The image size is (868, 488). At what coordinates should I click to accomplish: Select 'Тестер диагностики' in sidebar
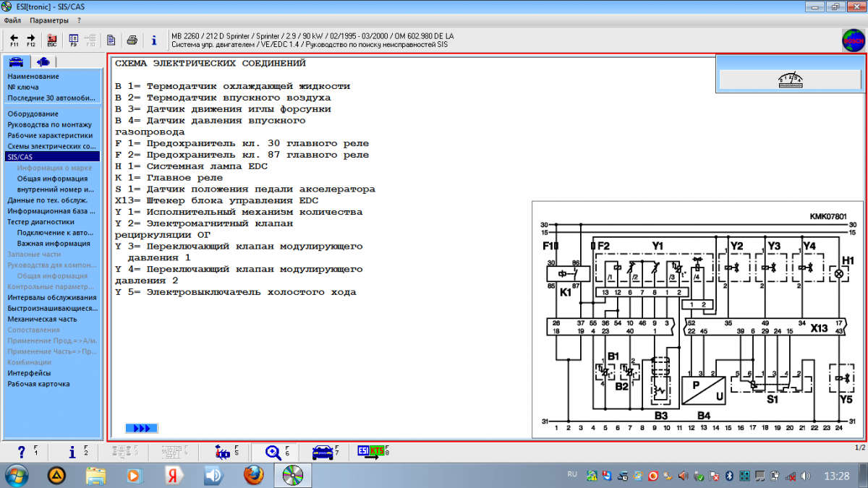41,222
